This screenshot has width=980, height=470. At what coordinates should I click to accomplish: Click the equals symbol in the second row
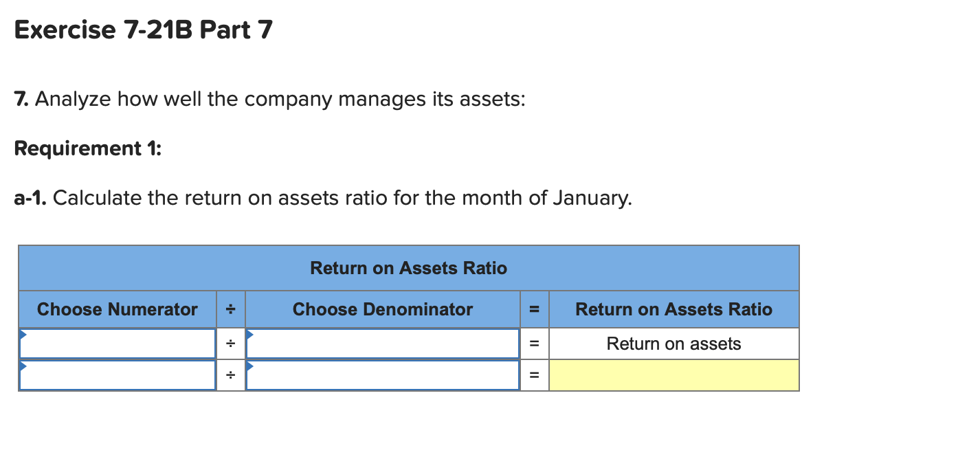click(534, 374)
